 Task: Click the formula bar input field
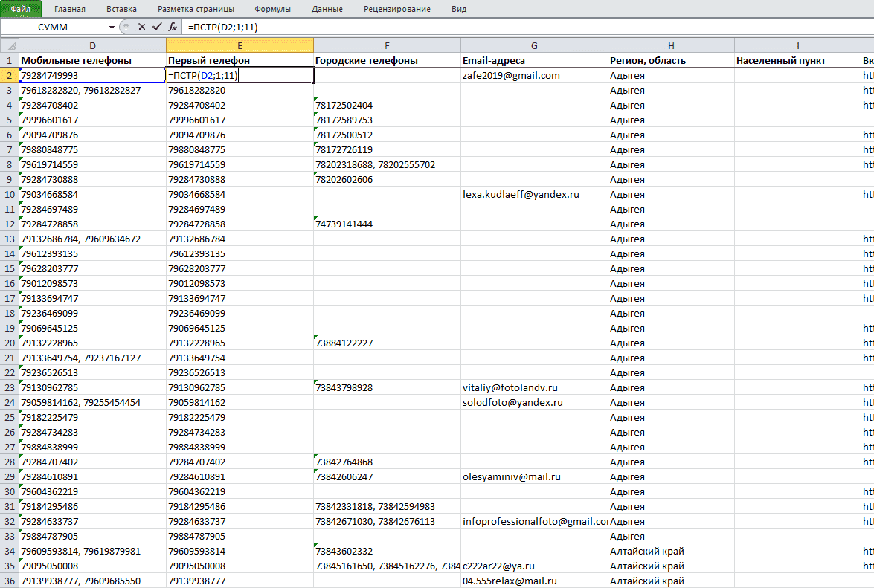528,27
